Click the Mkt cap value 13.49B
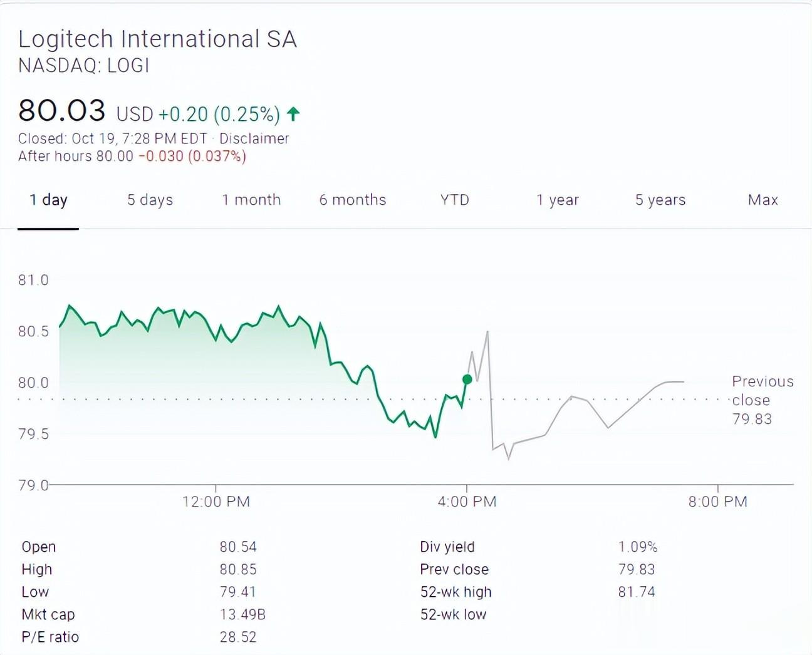 point(242,614)
